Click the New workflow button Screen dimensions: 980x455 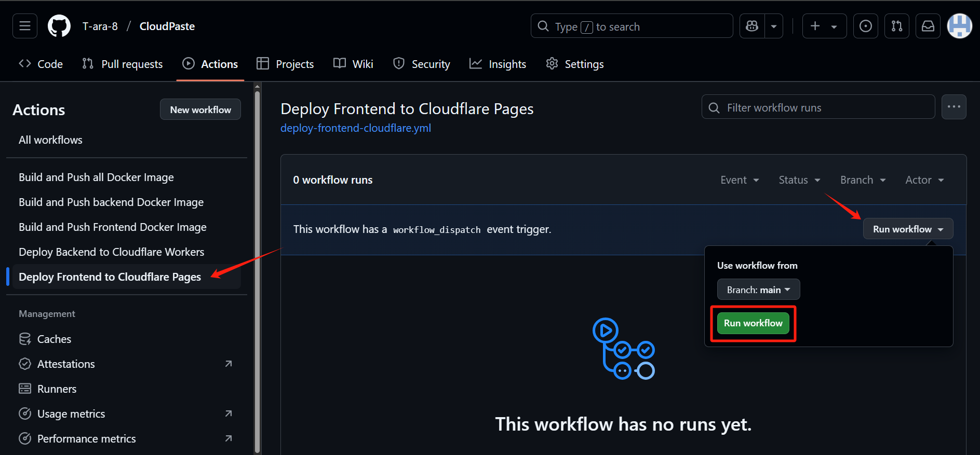(x=200, y=109)
